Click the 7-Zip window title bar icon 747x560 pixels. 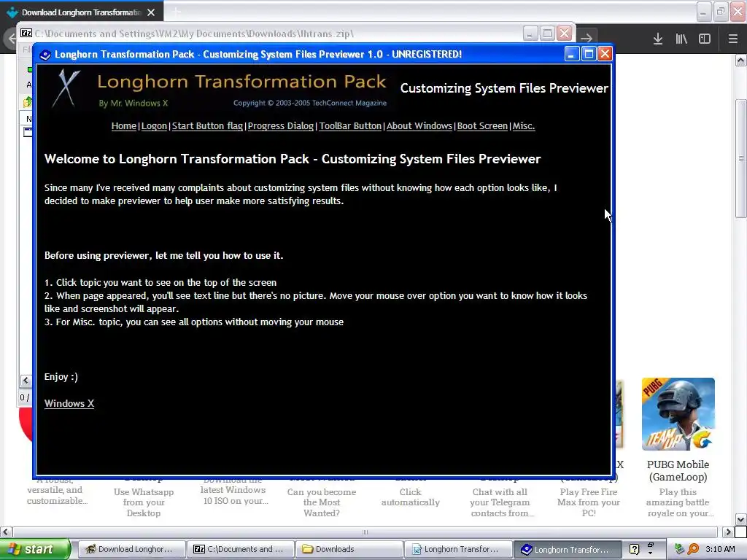point(26,34)
